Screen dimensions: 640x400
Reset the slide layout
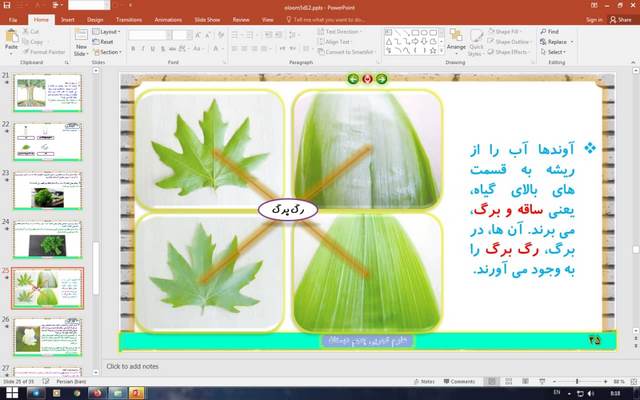[103, 42]
